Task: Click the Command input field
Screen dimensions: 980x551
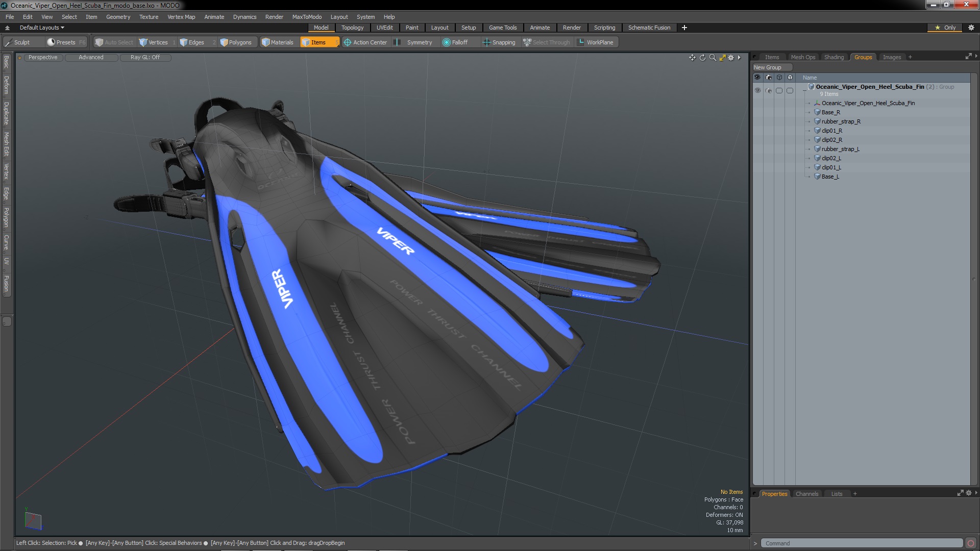Action: tap(862, 543)
